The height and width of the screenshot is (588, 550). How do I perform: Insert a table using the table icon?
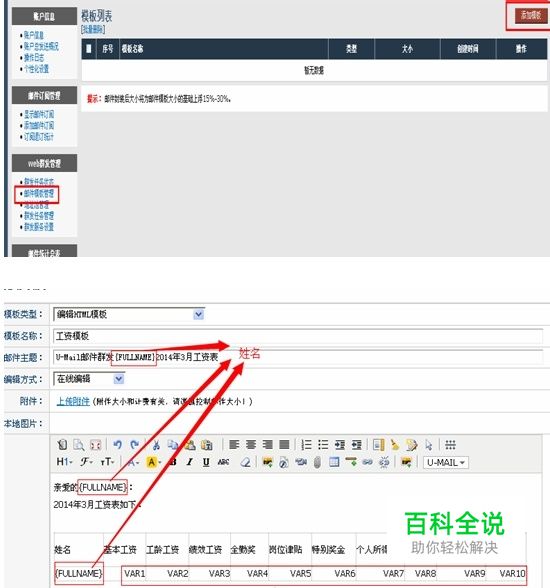(334, 462)
